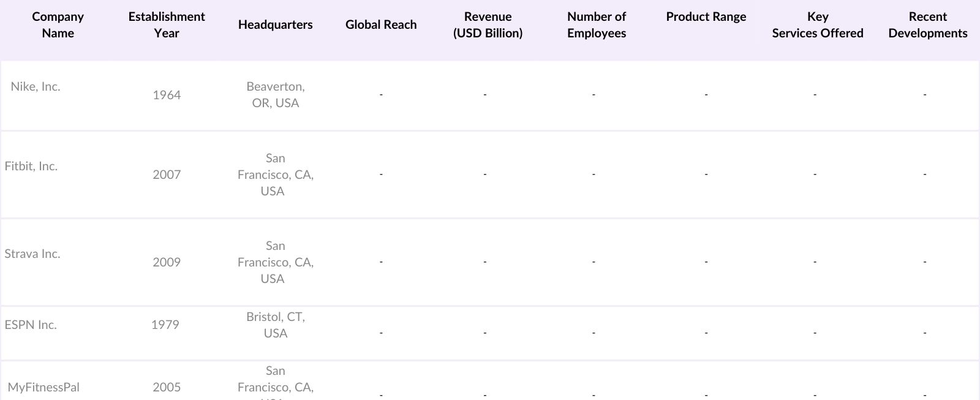Click establishment year 2009
This screenshot has width=980, height=400.
click(167, 262)
